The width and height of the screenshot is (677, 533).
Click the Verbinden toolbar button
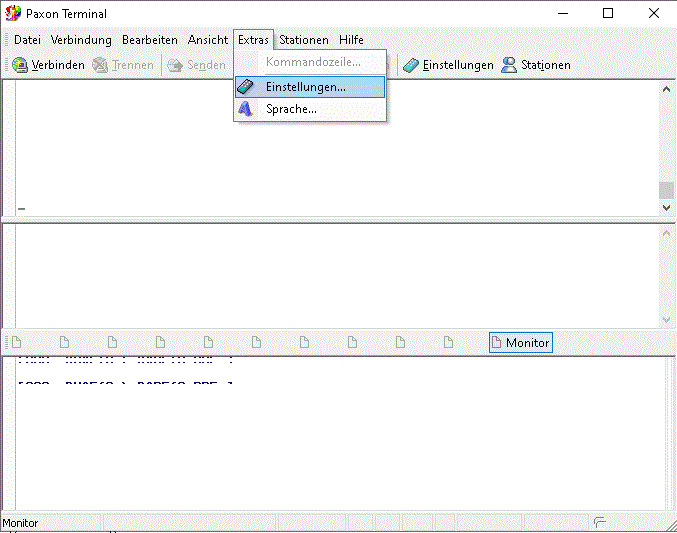coord(48,65)
